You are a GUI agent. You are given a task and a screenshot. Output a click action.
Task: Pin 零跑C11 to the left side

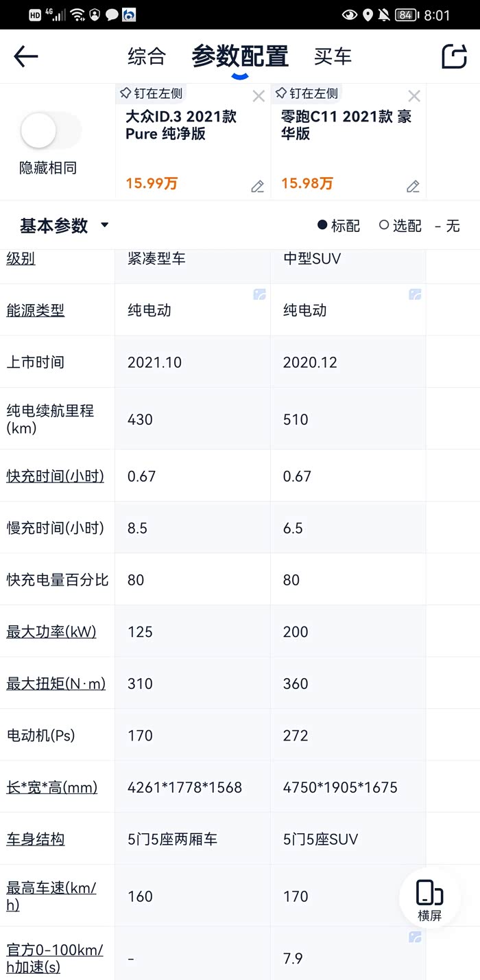click(307, 93)
